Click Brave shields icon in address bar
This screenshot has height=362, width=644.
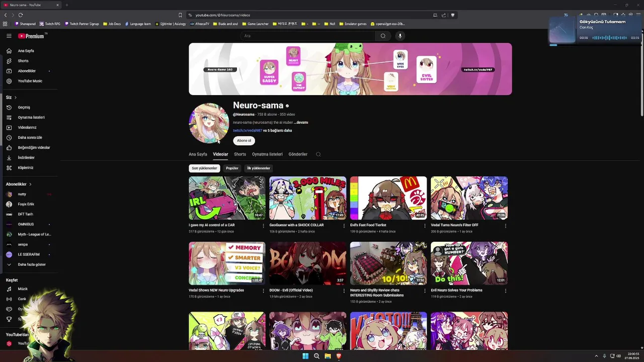coord(453,15)
